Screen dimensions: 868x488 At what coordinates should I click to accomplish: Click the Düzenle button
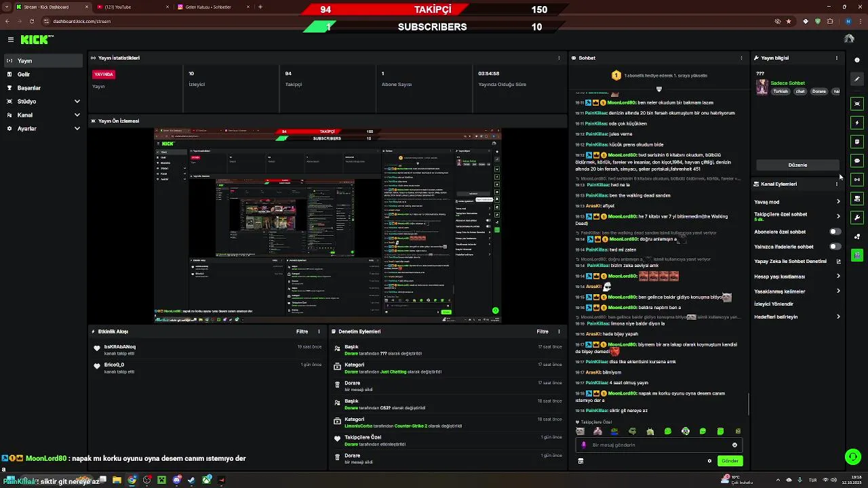pyautogui.click(x=797, y=165)
